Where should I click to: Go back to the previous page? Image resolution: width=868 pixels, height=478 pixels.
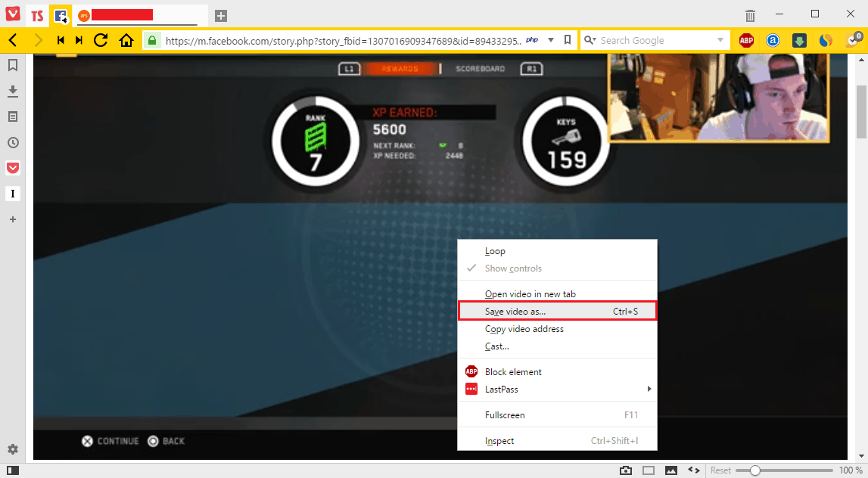(14, 40)
